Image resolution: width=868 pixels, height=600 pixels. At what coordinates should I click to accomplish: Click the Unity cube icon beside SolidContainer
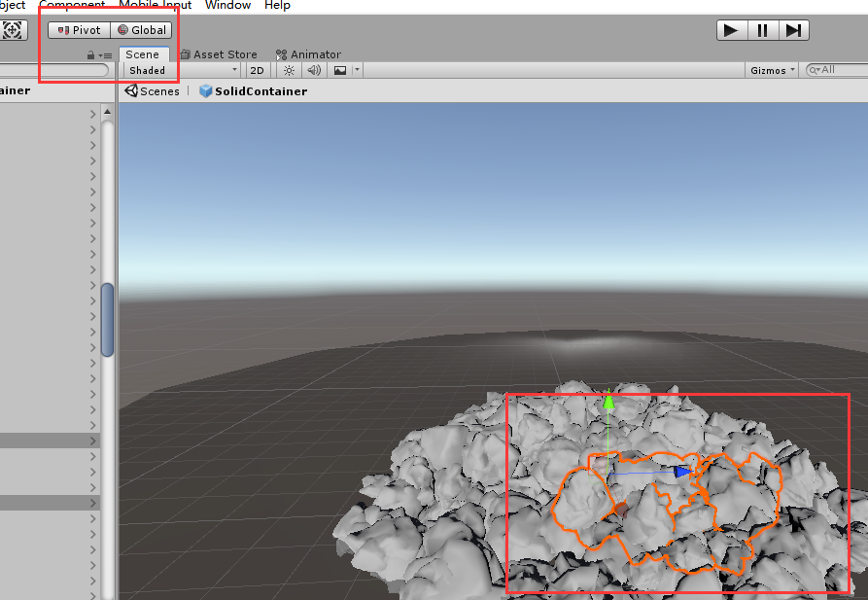204,90
